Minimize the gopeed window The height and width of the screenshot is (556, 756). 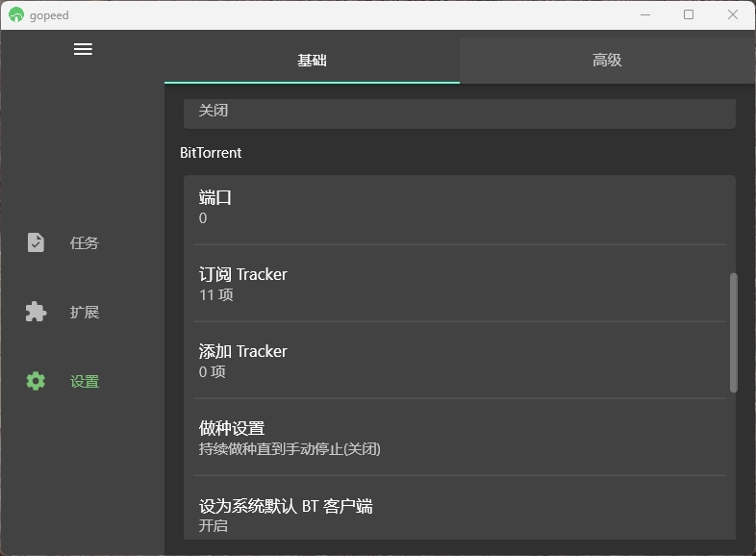coord(643,15)
